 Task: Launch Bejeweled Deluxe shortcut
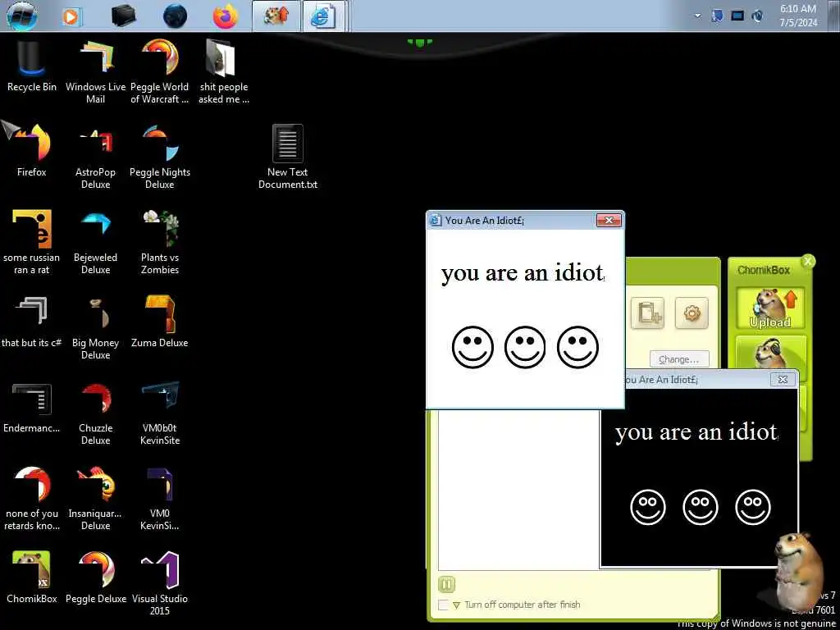click(95, 242)
